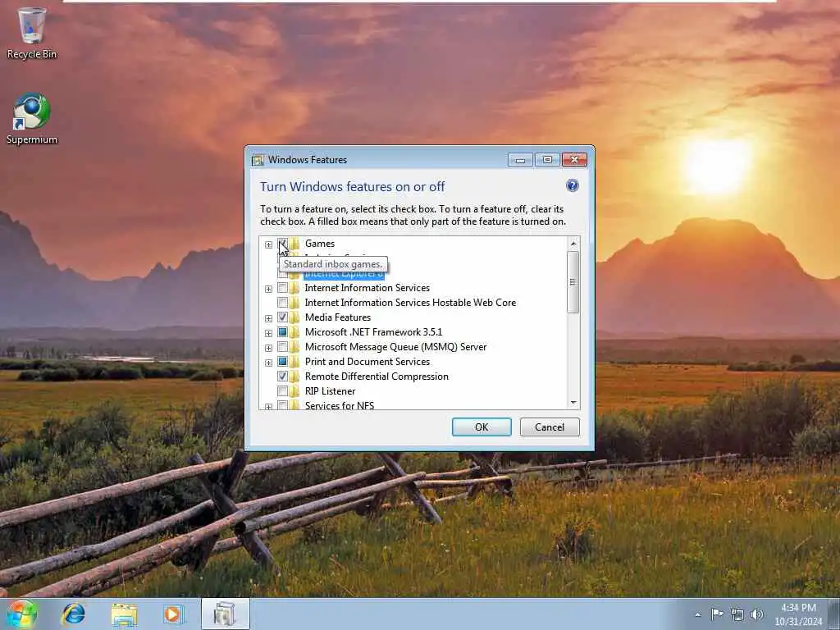Select Internet Information Services Hostable Web Core label
Viewport: 840px width, 630px height.
point(410,302)
